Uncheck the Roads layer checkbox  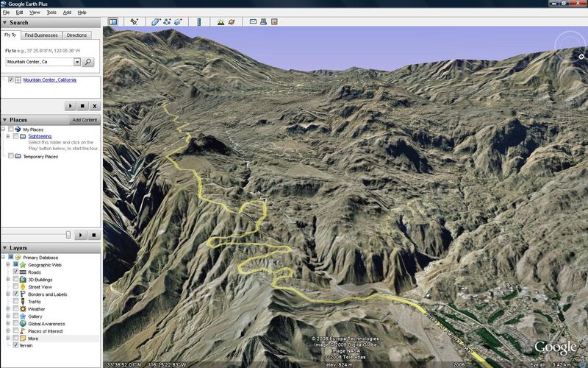(15, 272)
